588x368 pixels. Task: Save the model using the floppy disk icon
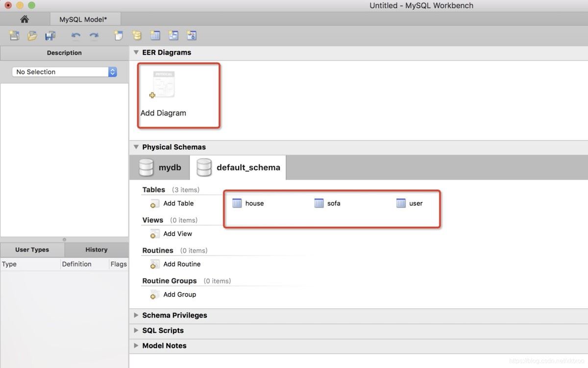coord(50,35)
